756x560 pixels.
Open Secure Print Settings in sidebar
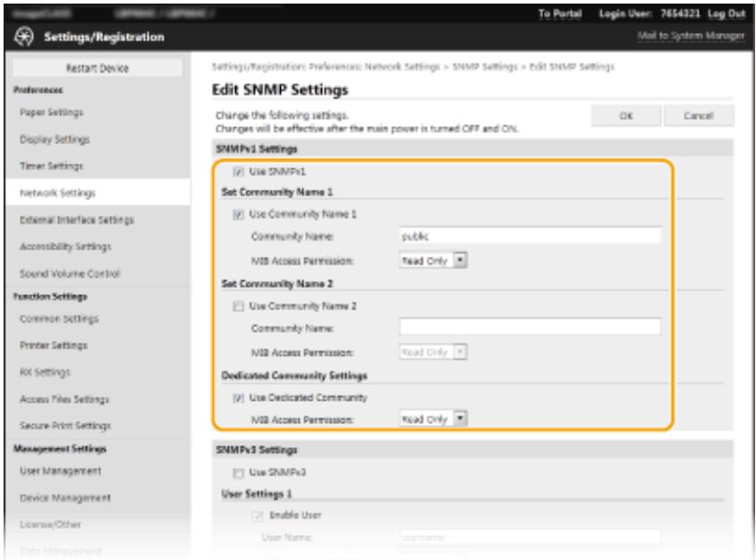tap(65, 426)
